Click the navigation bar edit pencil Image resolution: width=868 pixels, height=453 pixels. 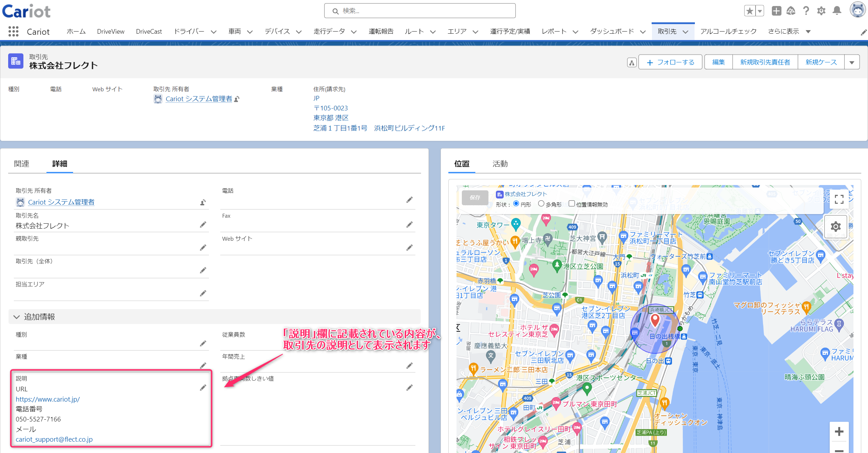pos(864,32)
